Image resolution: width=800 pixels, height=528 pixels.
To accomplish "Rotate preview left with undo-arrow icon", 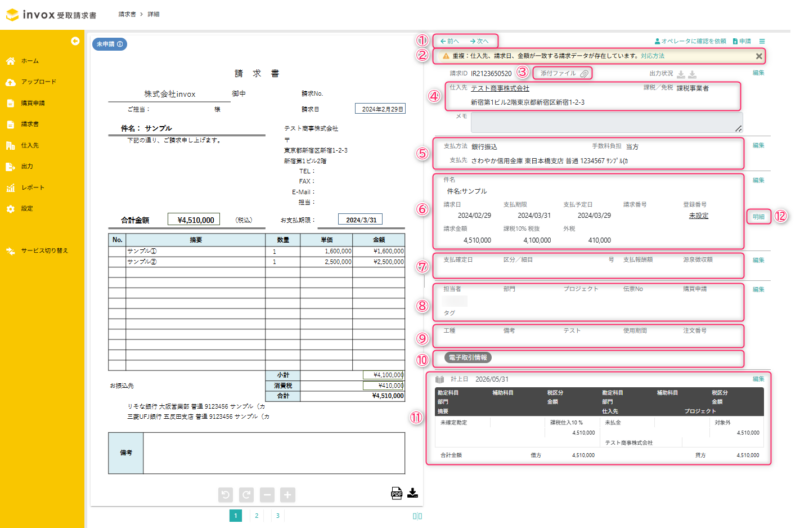I will click(x=226, y=495).
